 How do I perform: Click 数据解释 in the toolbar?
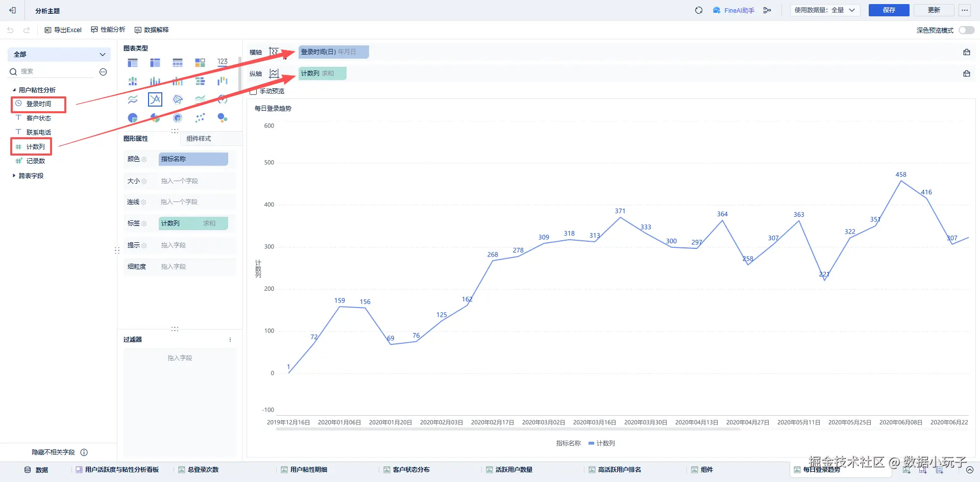[152, 30]
